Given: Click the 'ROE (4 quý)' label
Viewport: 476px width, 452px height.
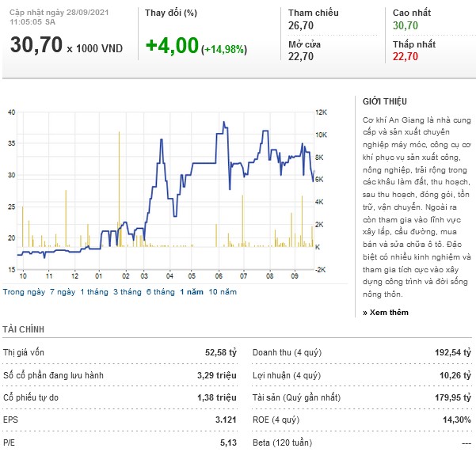Looking at the screenshot, I should point(276,420).
